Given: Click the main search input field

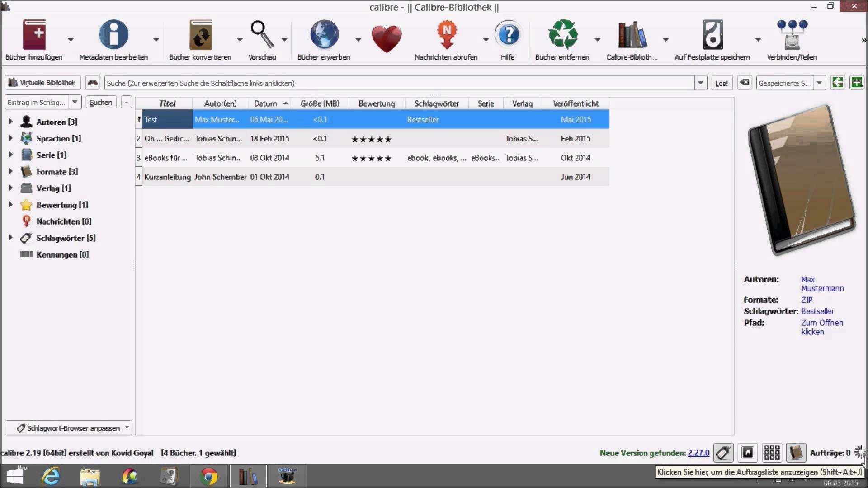Looking at the screenshot, I should point(398,83).
